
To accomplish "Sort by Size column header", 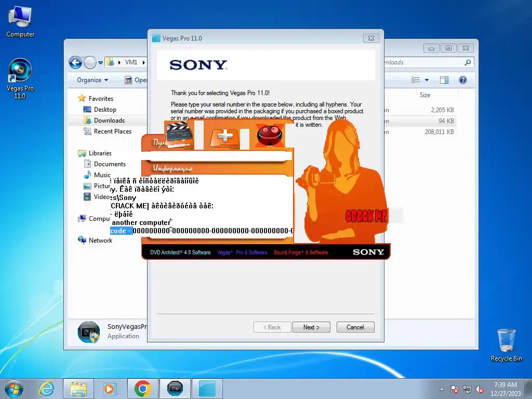I will coord(425,95).
